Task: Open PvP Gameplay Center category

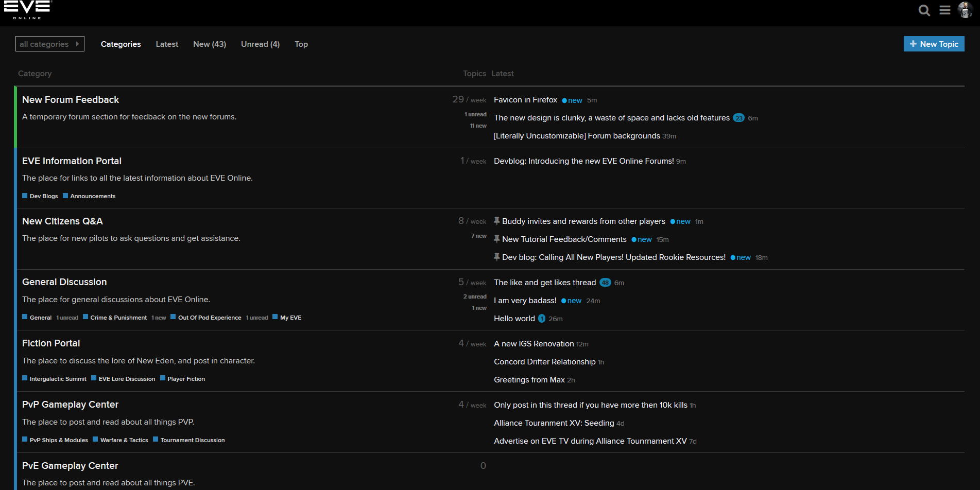Action: tap(70, 405)
